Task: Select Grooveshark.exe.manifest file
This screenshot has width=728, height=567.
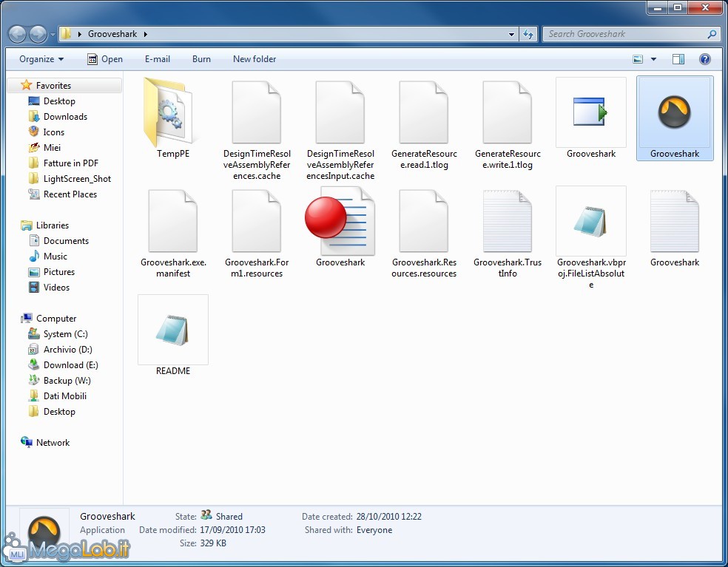Action: [x=172, y=232]
